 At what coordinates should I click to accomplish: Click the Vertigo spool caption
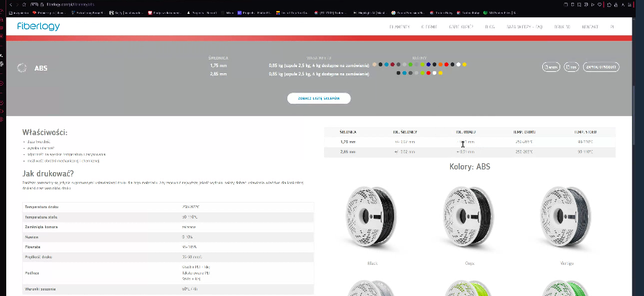coord(566,263)
